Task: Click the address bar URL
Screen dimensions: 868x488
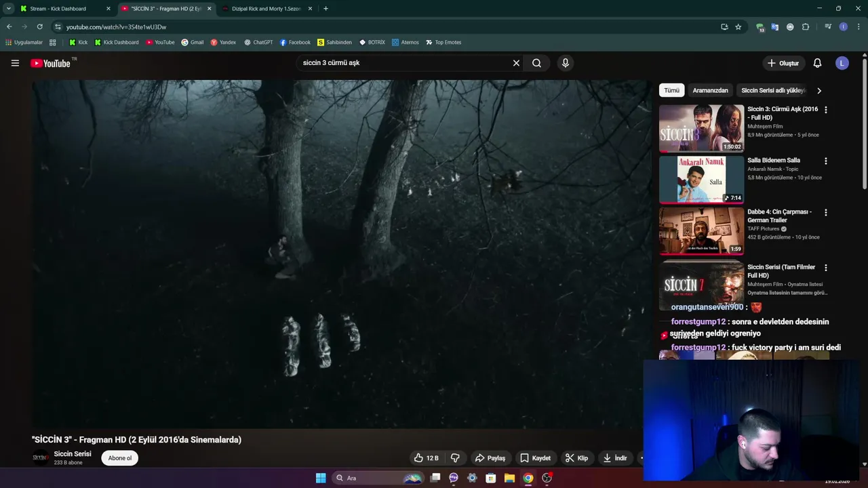Action: pos(116,27)
